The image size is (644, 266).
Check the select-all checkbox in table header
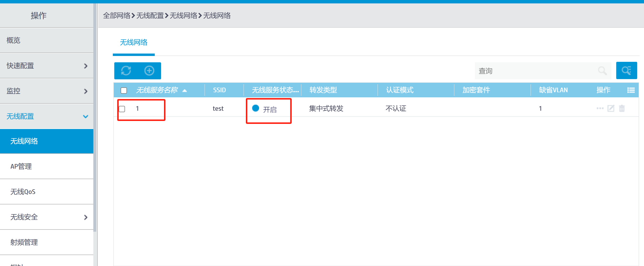point(124,91)
